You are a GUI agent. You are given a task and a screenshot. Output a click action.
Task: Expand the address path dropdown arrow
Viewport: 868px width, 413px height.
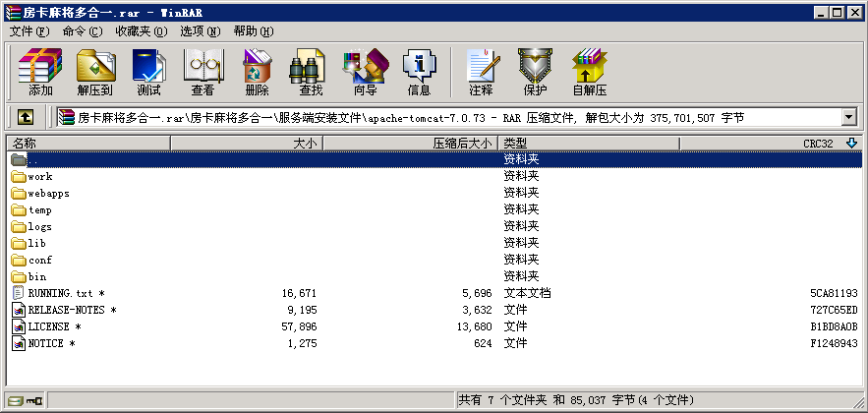coord(848,117)
